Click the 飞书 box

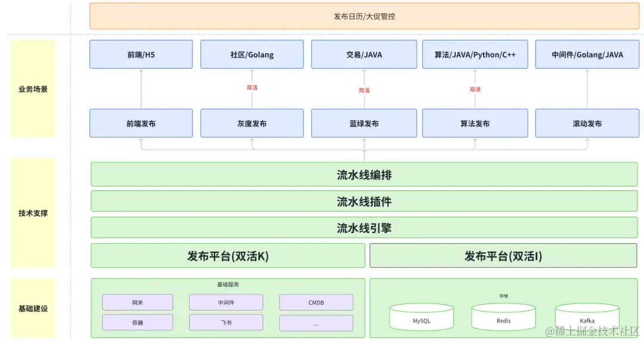(x=226, y=323)
